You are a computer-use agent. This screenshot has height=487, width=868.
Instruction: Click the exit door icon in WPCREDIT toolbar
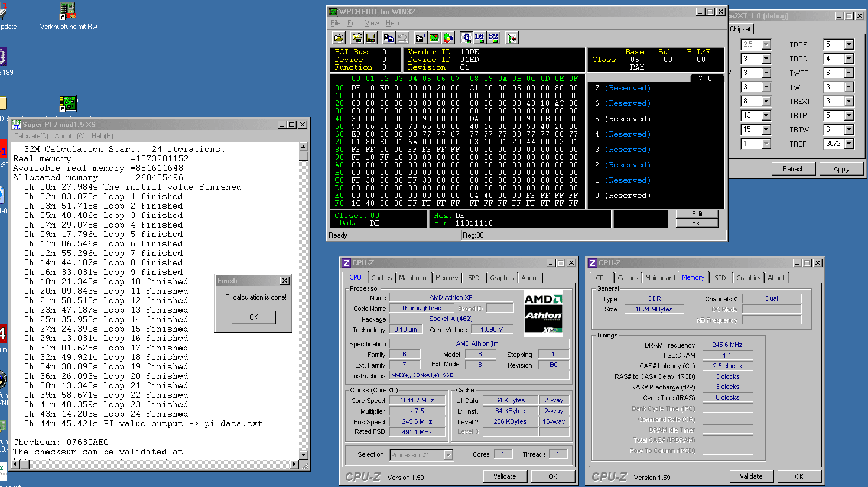point(512,38)
